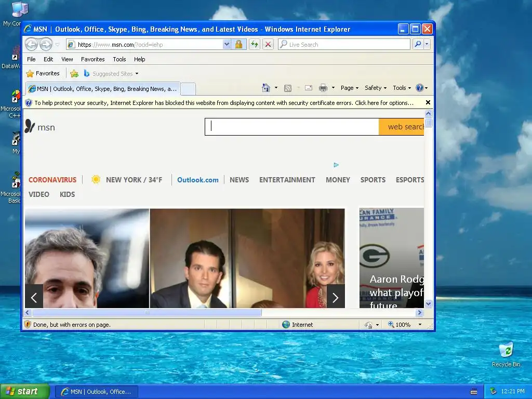Open the zoom level 100% dropdown

(x=420, y=325)
